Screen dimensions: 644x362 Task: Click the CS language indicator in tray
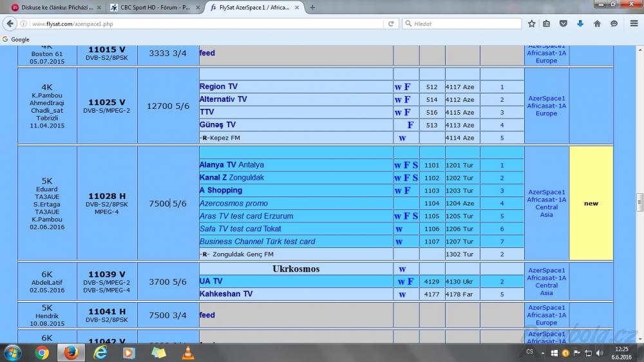(x=530, y=352)
